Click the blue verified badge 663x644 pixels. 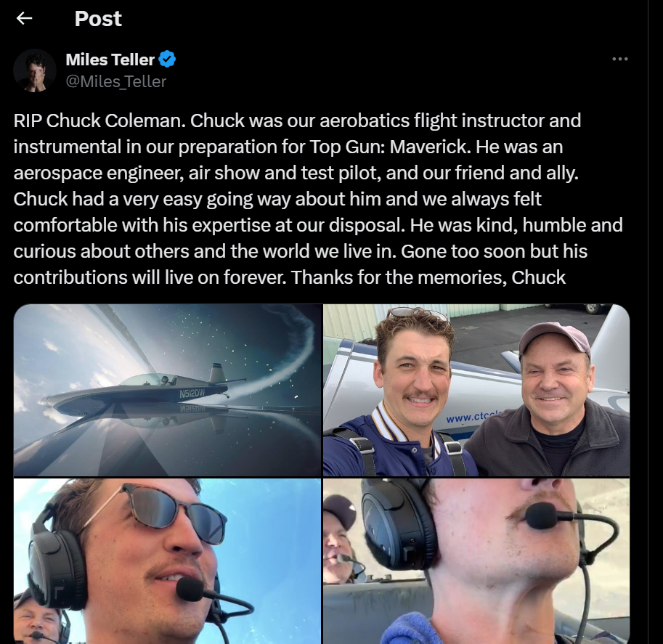click(167, 60)
